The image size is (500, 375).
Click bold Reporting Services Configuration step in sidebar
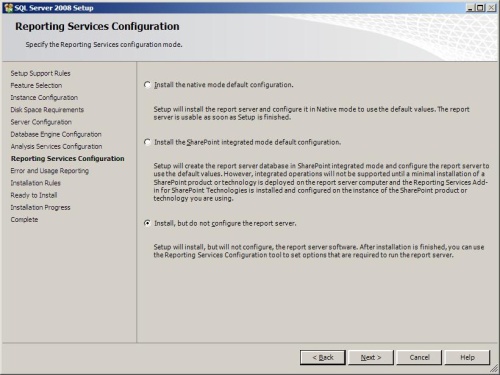pyautogui.click(x=67, y=159)
